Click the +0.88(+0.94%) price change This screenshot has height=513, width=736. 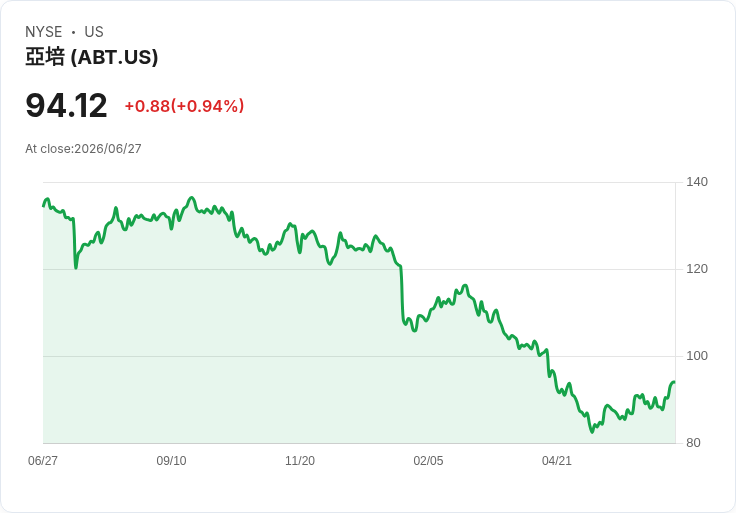coord(184,106)
